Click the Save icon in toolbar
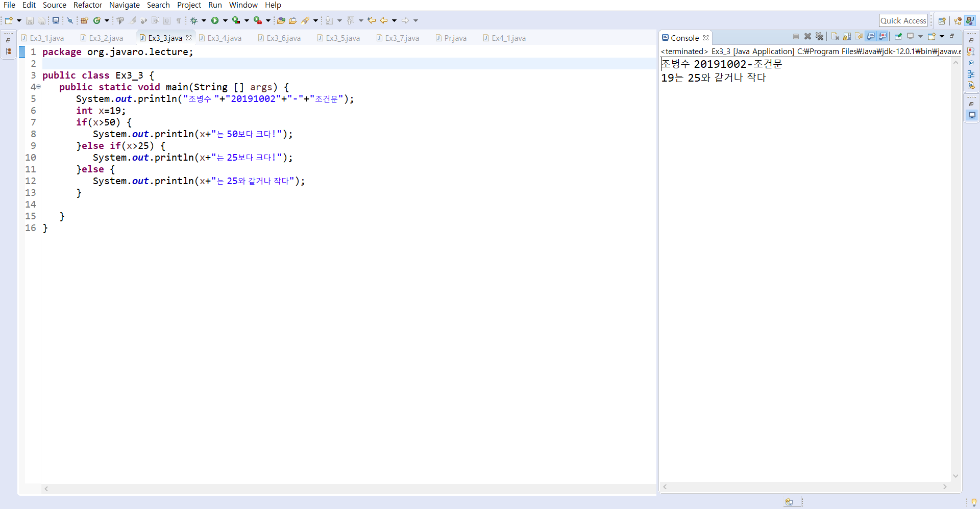 click(x=30, y=20)
